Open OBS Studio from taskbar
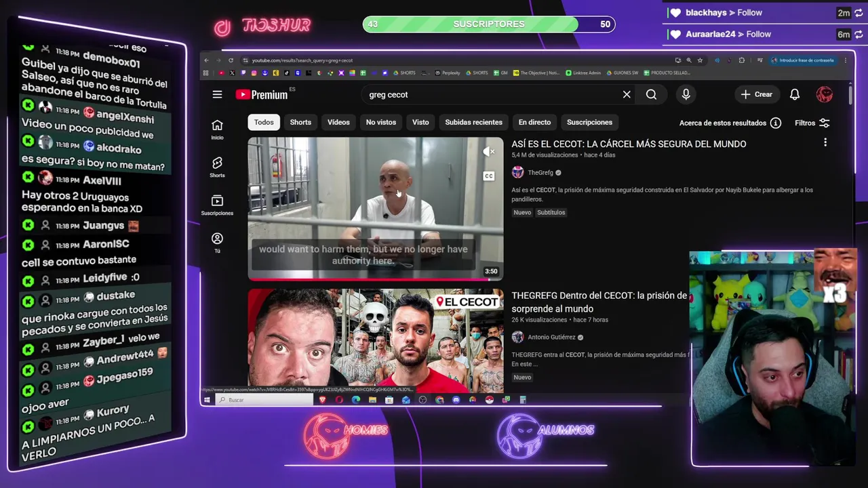Viewport: 868px width, 488px height. 422,400
